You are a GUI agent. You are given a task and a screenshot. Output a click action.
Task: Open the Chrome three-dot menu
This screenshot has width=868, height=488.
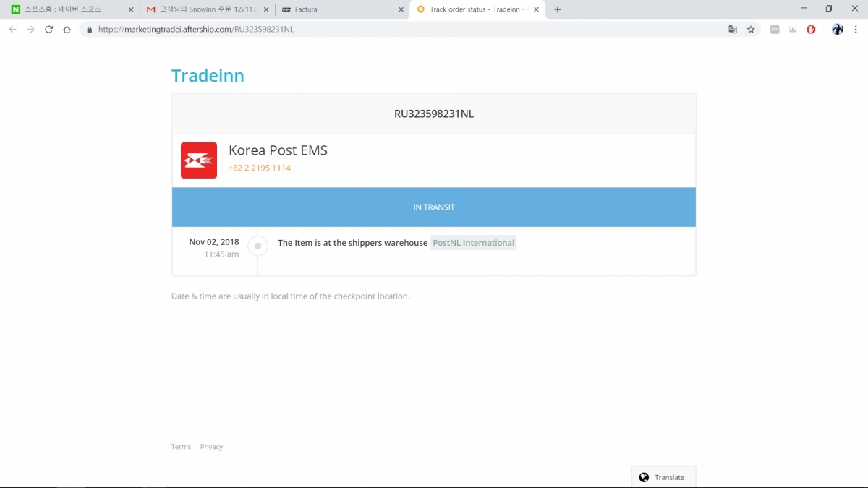coord(856,30)
